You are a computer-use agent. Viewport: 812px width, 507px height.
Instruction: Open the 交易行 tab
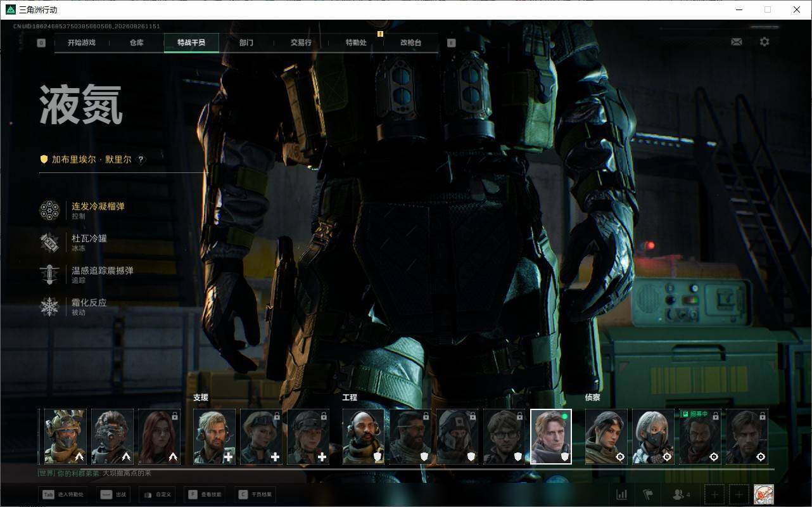tap(301, 43)
